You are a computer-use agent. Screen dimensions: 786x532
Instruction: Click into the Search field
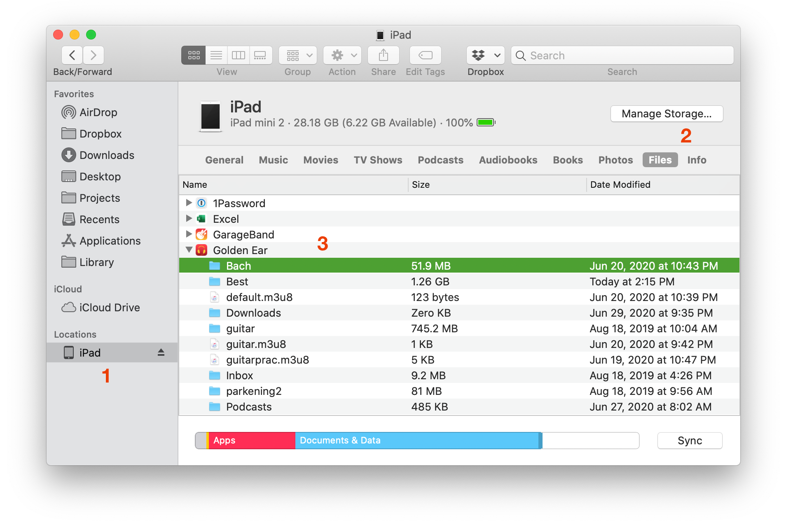pos(622,55)
